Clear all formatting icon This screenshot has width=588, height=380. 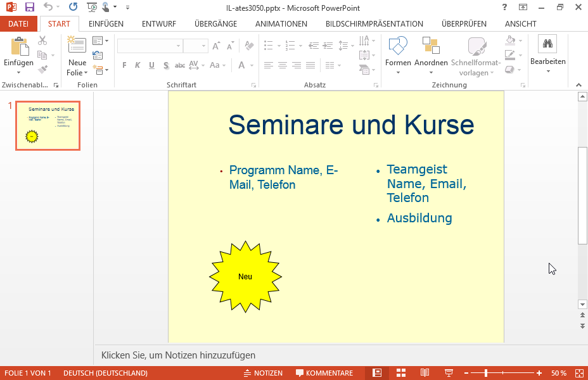(x=249, y=46)
